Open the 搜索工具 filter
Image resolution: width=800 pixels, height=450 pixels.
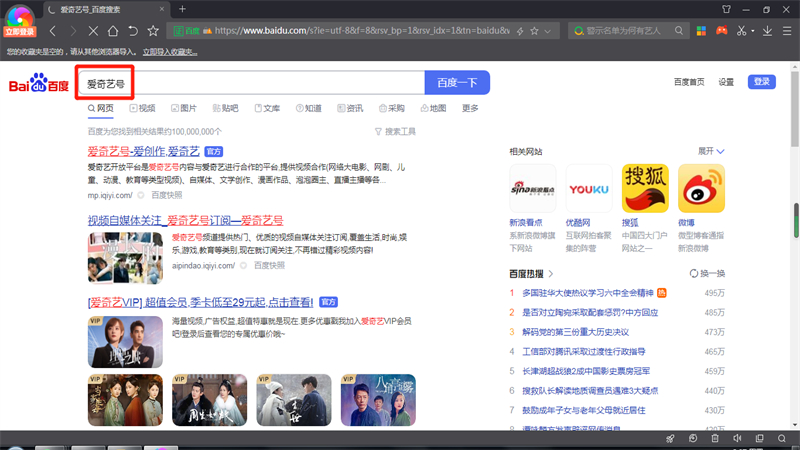(x=395, y=132)
